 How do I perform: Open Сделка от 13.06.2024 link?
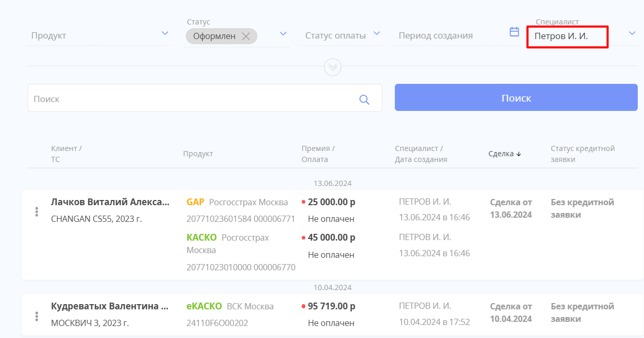[511, 208]
